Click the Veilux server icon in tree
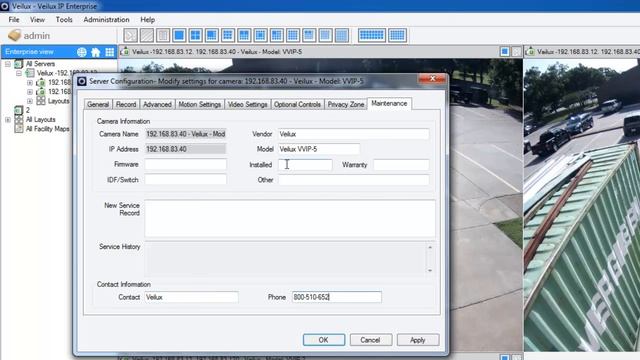This screenshot has width=640, height=360. coord(30,73)
